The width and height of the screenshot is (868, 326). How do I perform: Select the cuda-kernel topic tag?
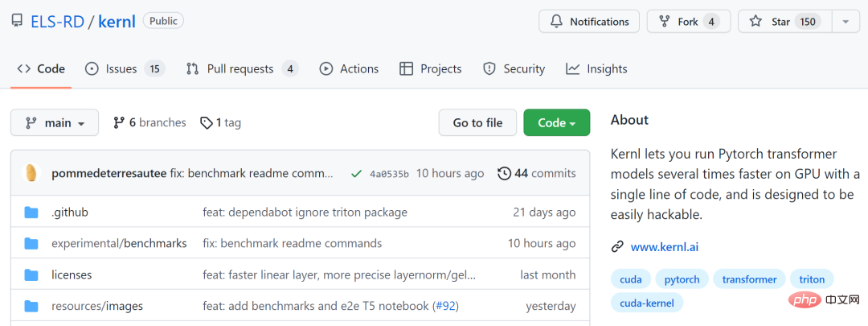pos(647,303)
